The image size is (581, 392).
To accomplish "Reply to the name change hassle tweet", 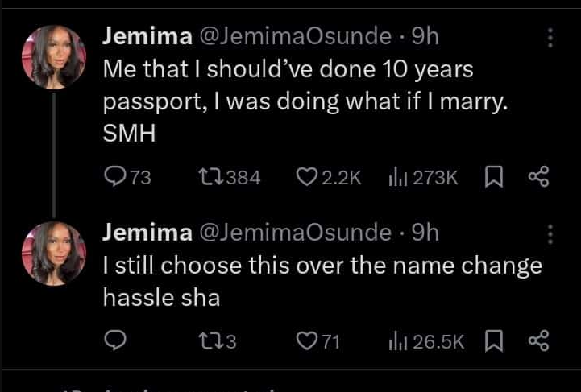I will 115,342.
